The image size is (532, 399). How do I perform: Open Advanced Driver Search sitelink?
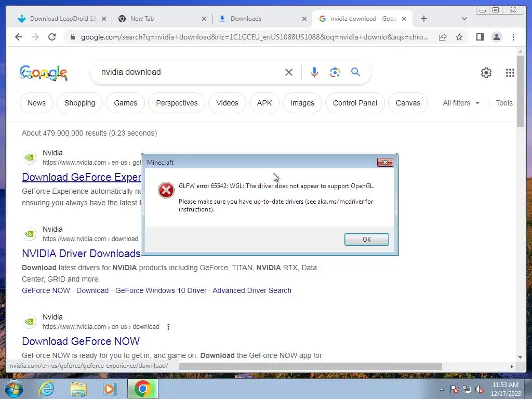[x=252, y=290]
